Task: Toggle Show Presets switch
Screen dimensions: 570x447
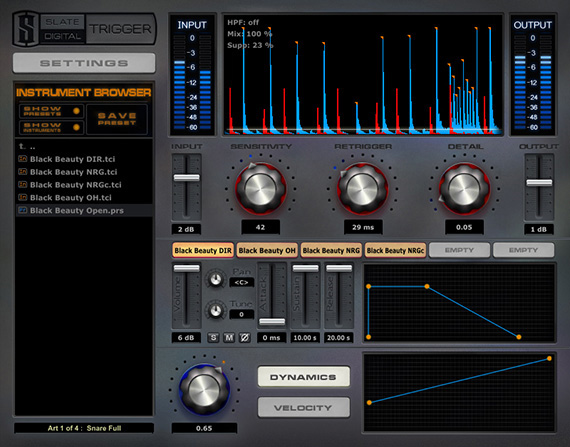Action: [51, 111]
